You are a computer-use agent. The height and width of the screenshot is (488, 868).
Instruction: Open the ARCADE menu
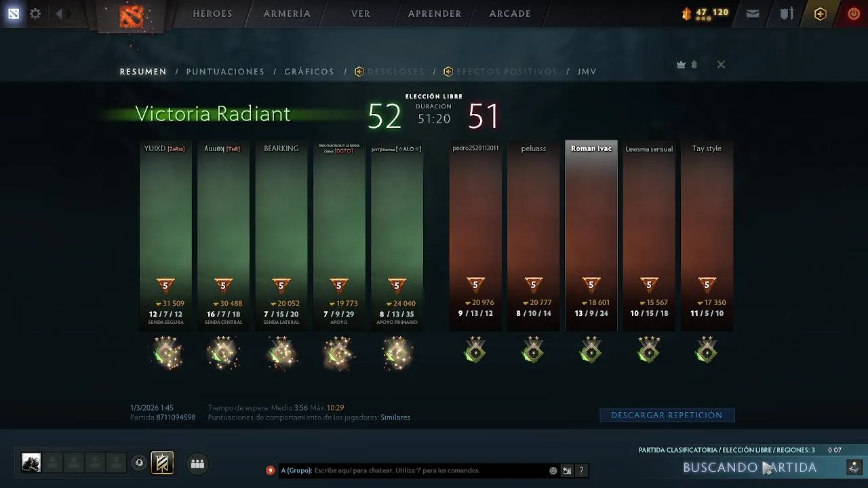click(510, 14)
